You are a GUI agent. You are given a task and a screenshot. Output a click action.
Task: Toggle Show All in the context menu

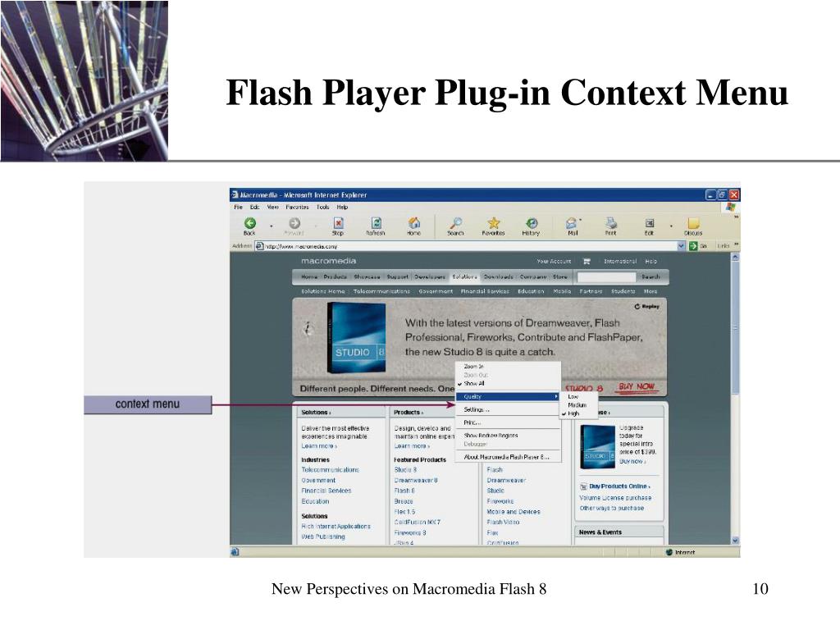[x=474, y=384]
